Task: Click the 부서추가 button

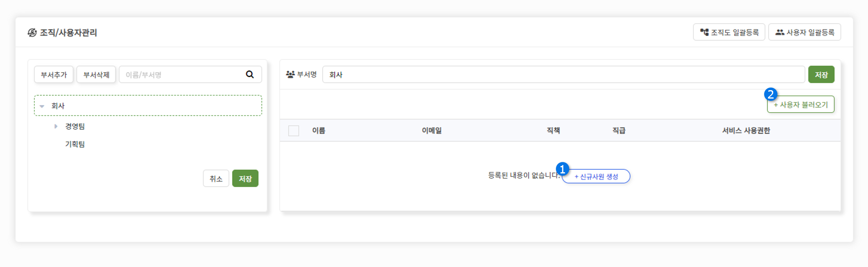Action: pyautogui.click(x=54, y=74)
